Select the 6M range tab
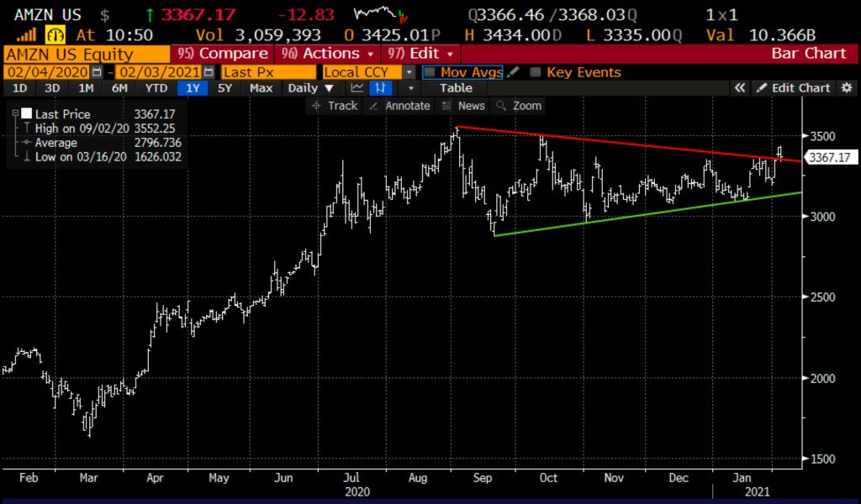 119,87
